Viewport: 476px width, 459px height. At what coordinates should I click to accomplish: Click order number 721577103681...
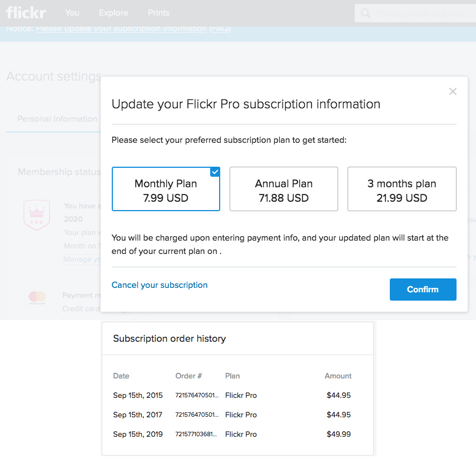[x=196, y=434]
